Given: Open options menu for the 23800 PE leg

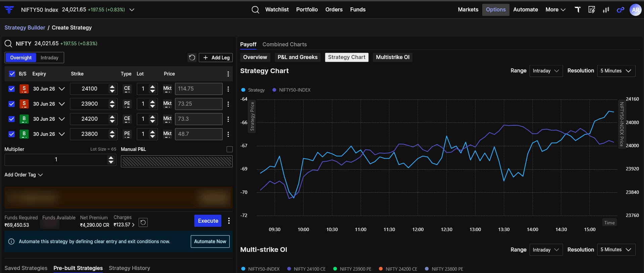Looking at the screenshot, I should pyautogui.click(x=228, y=134).
